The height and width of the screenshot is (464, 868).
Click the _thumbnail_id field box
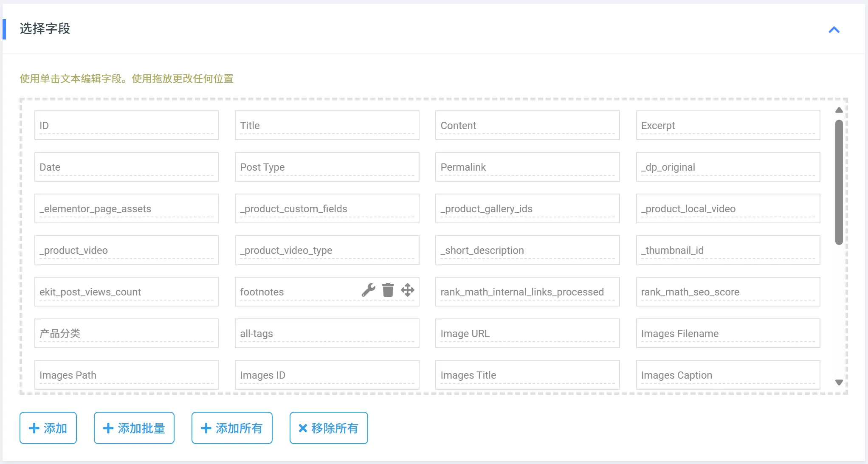[x=728, y=250]
